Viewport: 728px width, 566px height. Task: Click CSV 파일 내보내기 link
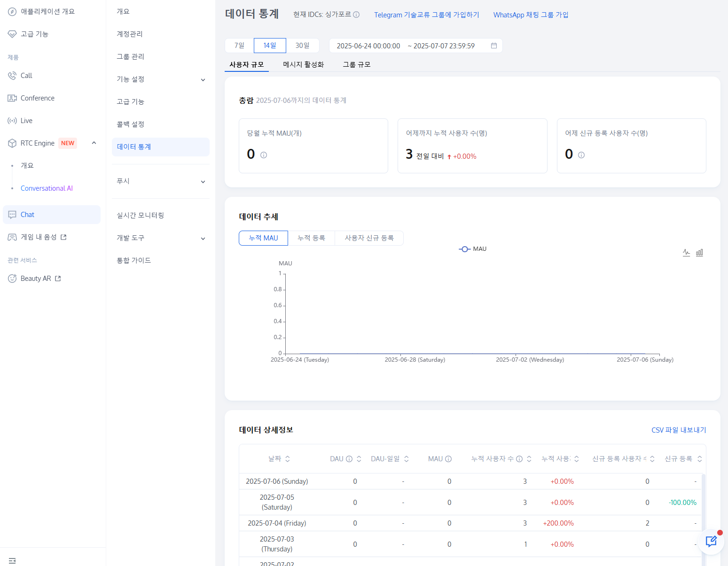(x=678, y=430)
